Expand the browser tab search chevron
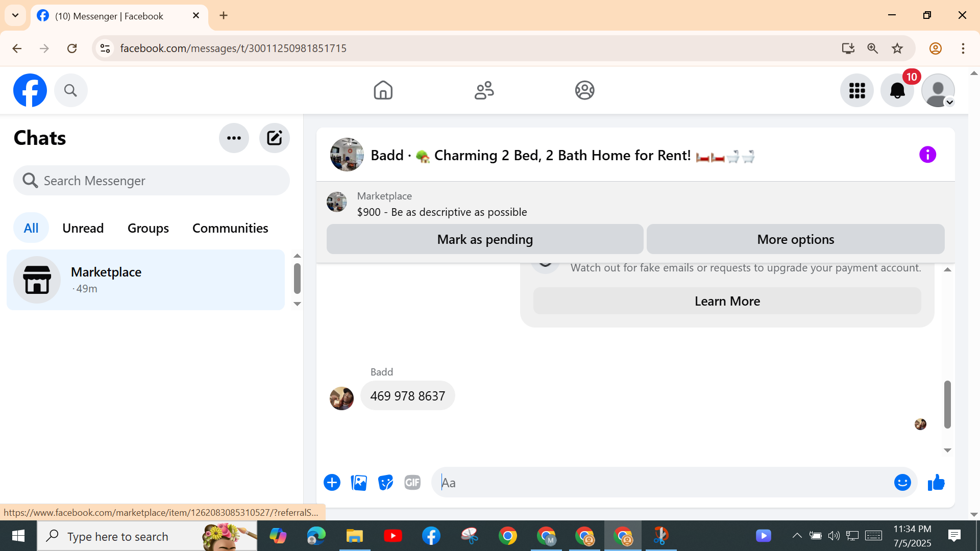Image resolution: width=980 pixels, height=551 pixels. (15, 15)
